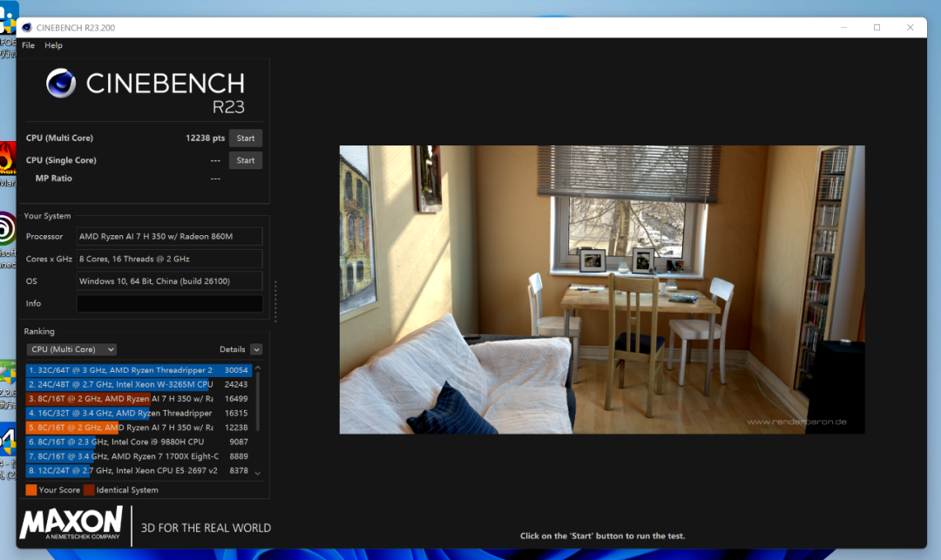Click the rendered room preview image
This screenshot has width=941, height=560.
[x=602, y=290]
